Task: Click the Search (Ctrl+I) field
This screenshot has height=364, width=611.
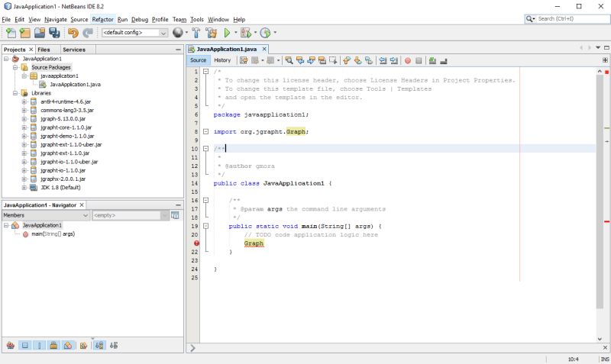Action: click(571, 18)
